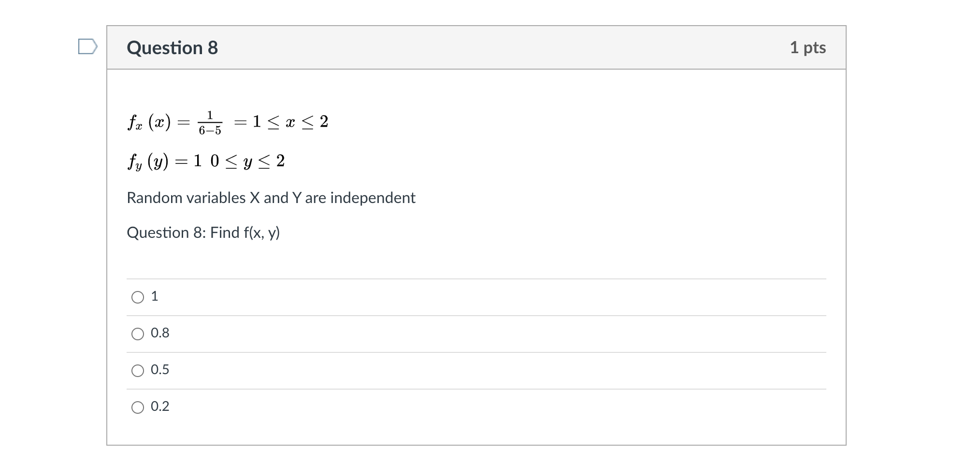Click the answer label text "0.8"

pos(160,333)
